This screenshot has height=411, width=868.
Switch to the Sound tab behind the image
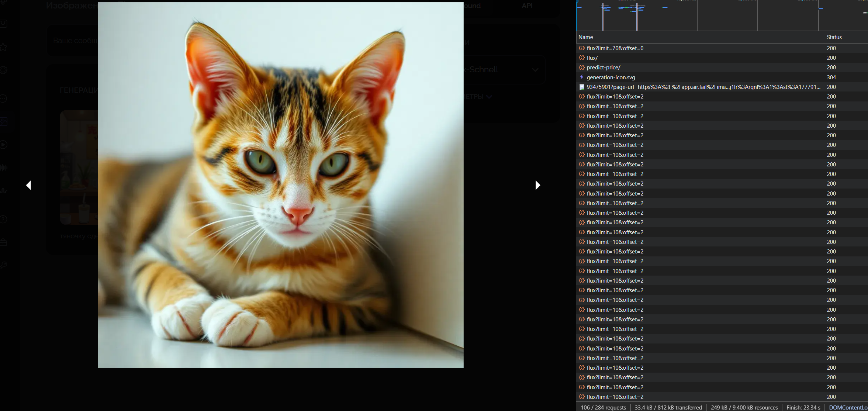(x=472, y=6)
